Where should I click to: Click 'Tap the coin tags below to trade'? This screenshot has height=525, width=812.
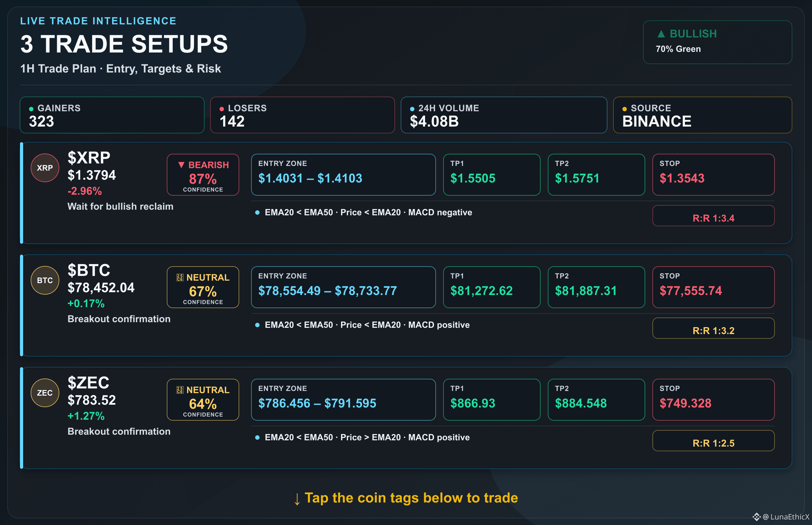pyautogui.click(x=411, y=498)
